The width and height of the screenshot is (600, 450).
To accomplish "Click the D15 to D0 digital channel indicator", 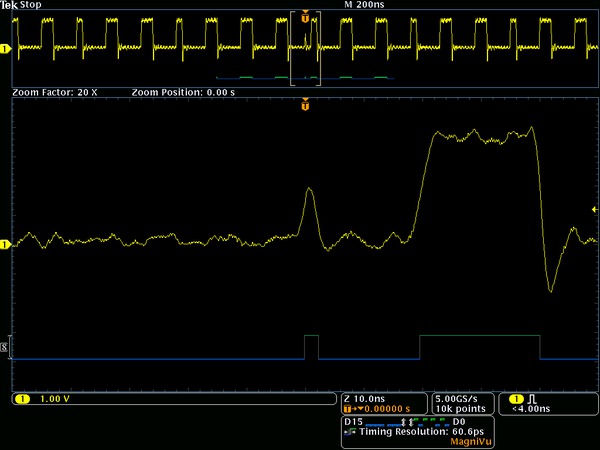I will coord(406,422).
